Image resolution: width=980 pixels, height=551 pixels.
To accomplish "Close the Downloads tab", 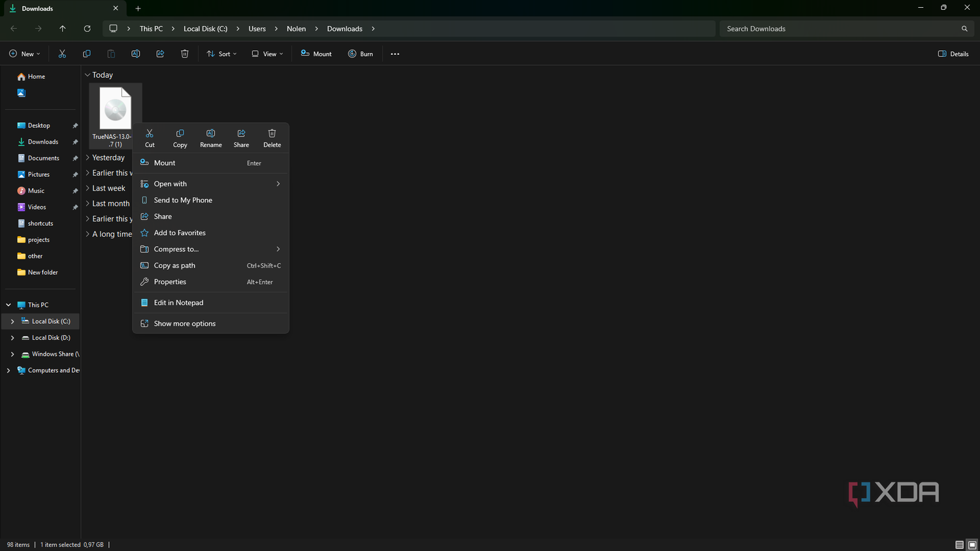I will (116, 8).
